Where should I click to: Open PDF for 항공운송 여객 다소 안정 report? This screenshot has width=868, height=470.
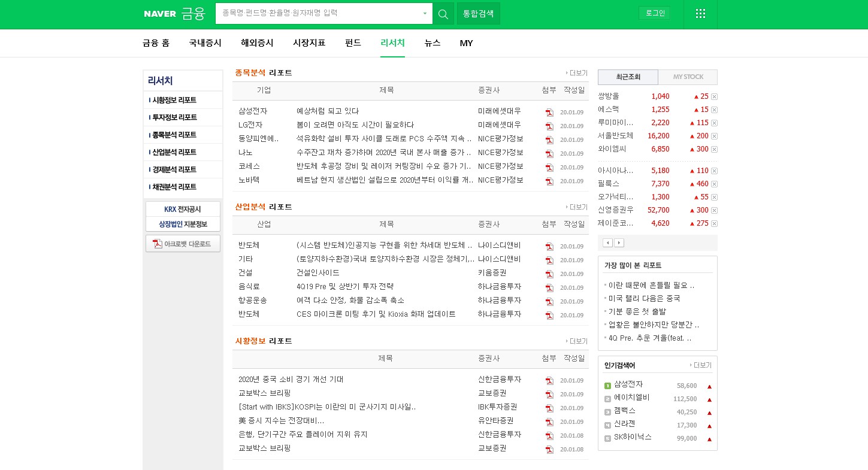549,302
